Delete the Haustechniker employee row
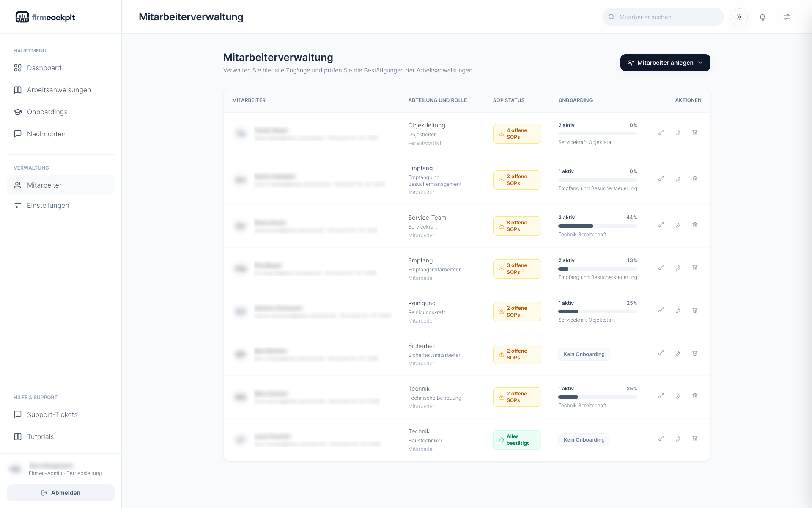 tap(694, 439)
